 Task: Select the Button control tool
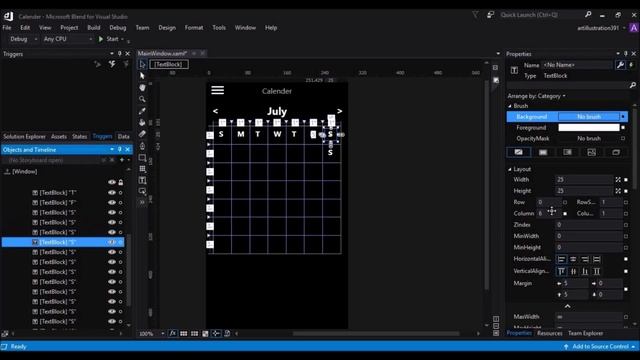[142, 191]
